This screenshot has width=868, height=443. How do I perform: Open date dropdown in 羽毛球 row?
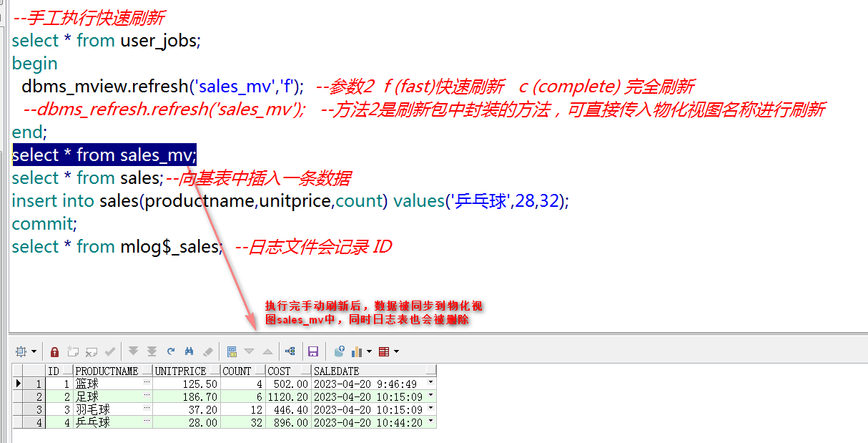[x=430, y=409]
